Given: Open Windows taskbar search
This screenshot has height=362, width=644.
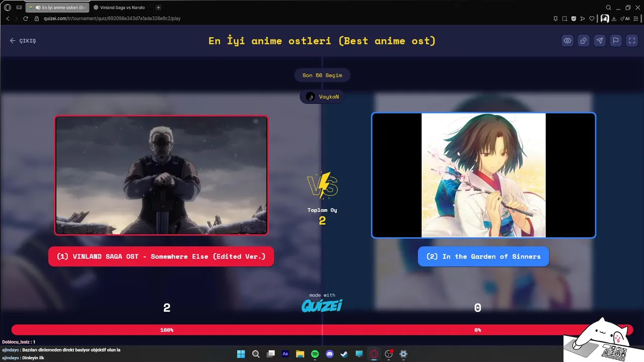Looking at the screenshot, I should tap(256, 354).
